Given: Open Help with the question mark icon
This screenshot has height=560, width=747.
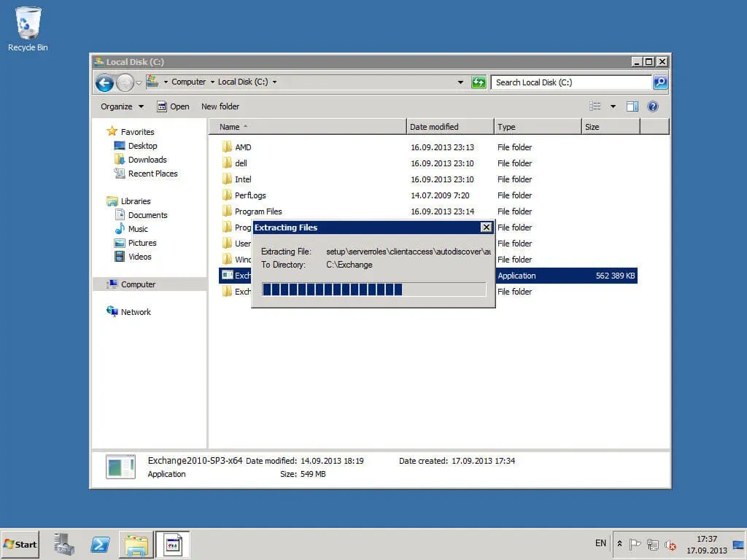Looking at the screenshot, I should (653, 106).
